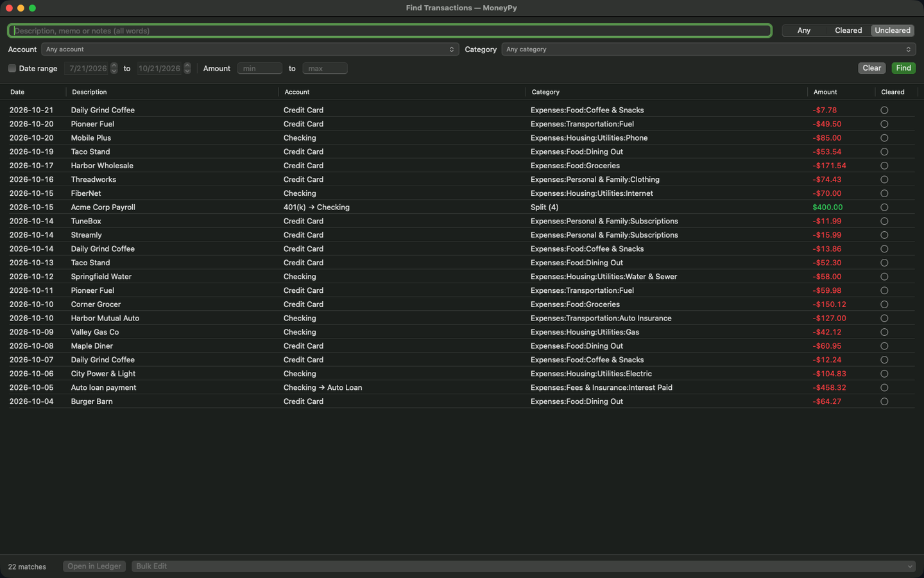Toggle cleared circle for City Power & Light row
924x578 pixels.
(884, 374)
